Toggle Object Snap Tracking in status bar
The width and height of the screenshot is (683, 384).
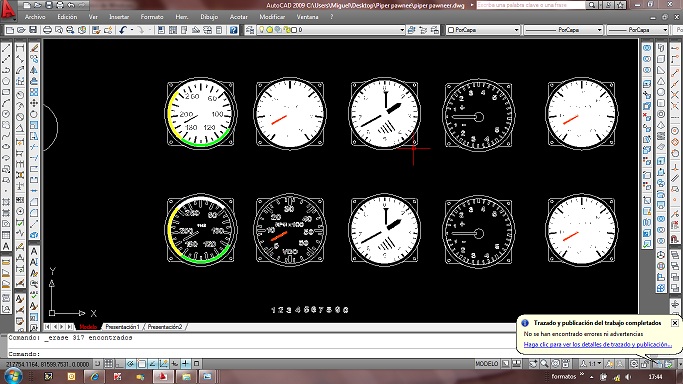152,364
